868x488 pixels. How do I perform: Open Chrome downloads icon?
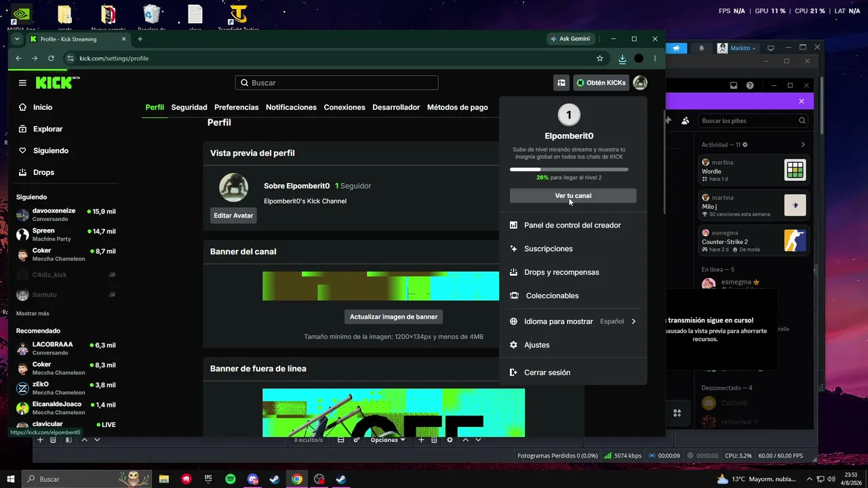click(622, 58)
